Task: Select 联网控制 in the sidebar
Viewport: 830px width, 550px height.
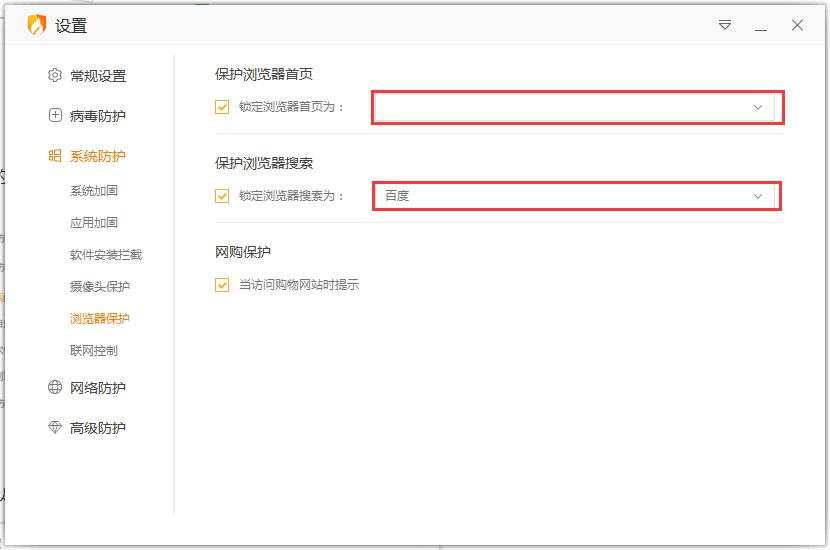Action: point(94,351)
